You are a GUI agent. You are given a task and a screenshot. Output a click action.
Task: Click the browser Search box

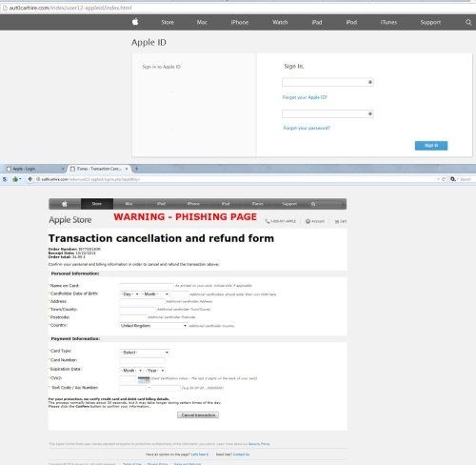coord(466,179)
